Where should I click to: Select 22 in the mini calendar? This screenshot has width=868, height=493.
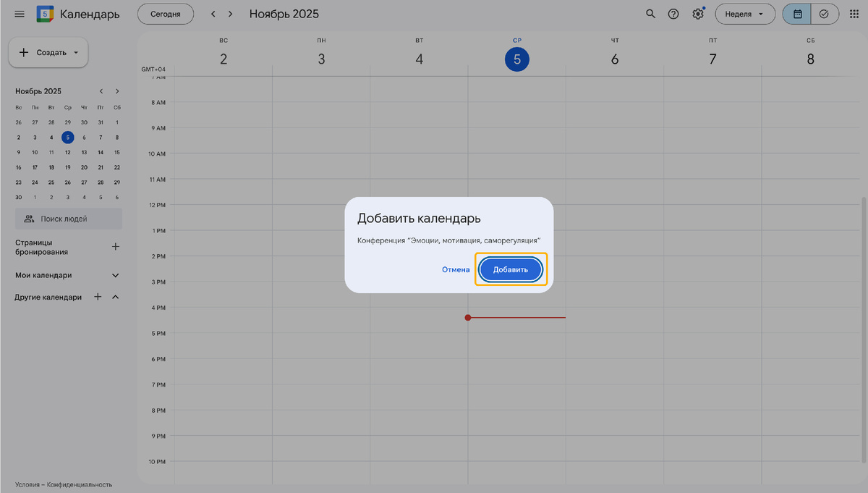[x=117, y=167]
